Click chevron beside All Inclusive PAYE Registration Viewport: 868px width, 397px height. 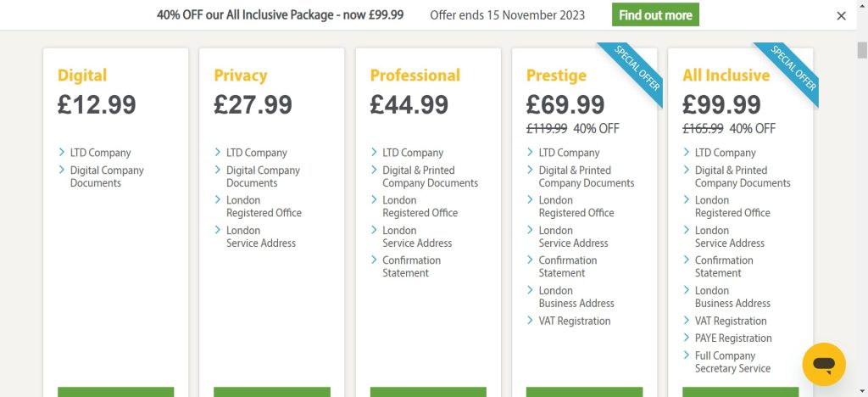point(687,338)
